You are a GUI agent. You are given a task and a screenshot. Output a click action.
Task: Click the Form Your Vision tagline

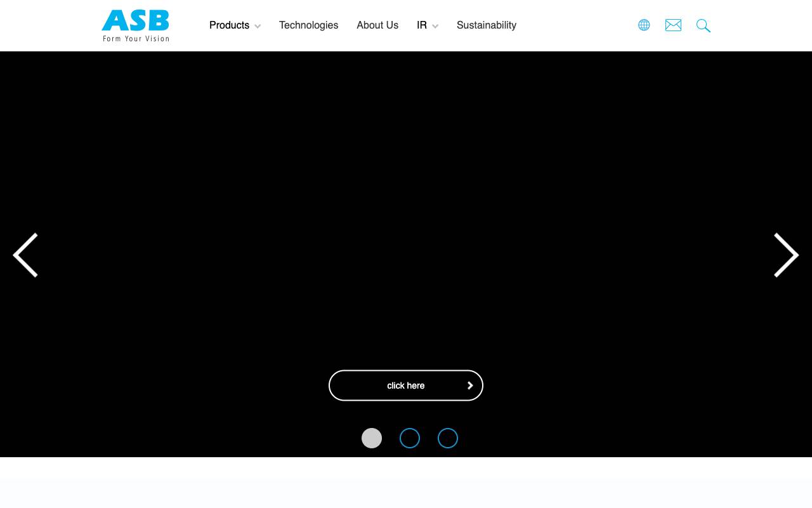(x=135, y=39)
